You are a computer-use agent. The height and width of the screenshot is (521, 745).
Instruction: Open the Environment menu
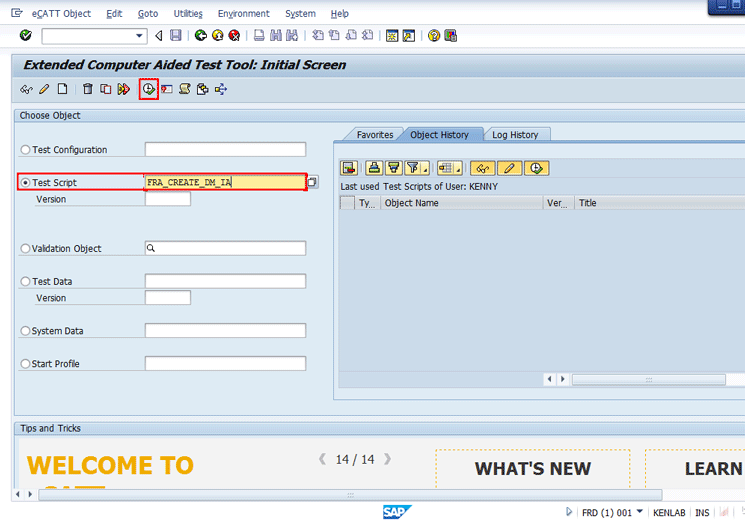[243, 14]
